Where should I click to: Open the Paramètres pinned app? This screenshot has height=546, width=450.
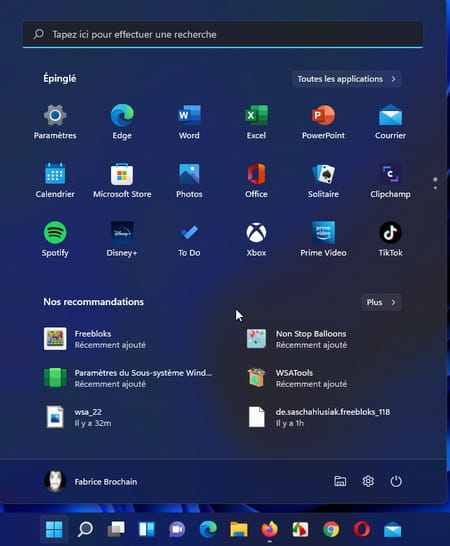pos(55,122)
